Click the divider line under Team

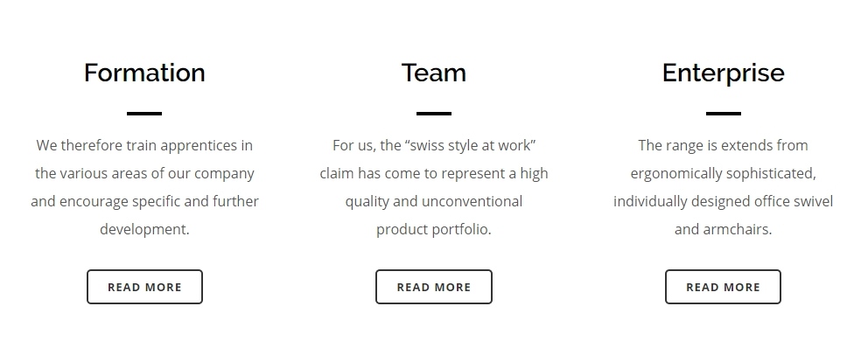pyautogui.click(x=434, y=114)
